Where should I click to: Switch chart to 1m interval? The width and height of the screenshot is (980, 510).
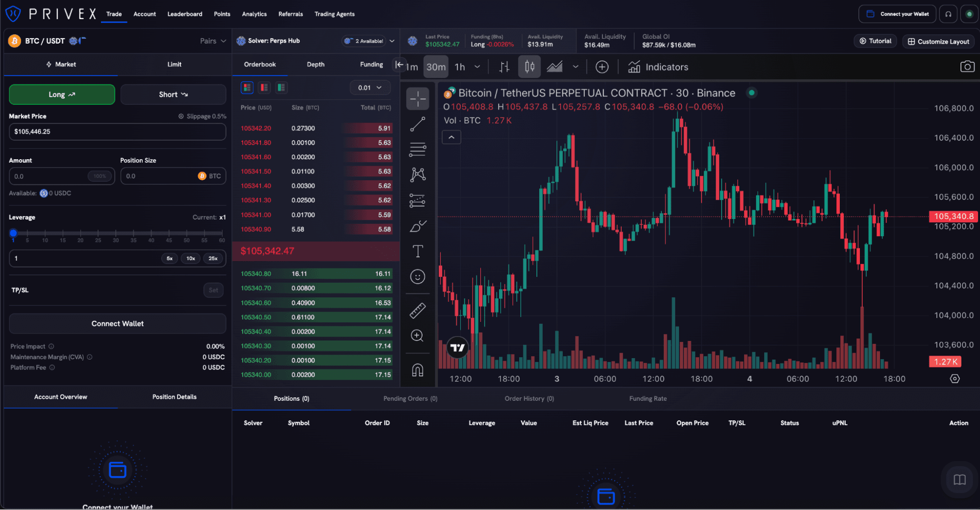[x=412, y=67]
